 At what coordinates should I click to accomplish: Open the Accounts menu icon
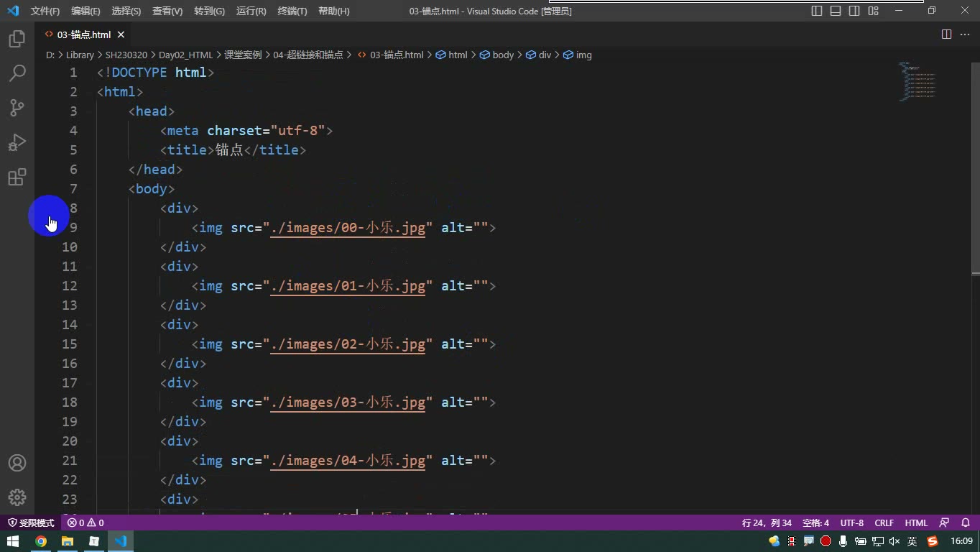click(x=17, y=463)
